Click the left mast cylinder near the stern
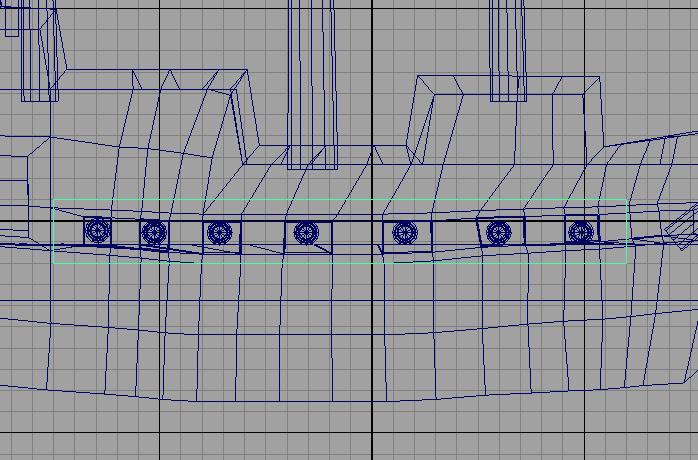Viewport: 698px width, 460px height. point(39,51)
